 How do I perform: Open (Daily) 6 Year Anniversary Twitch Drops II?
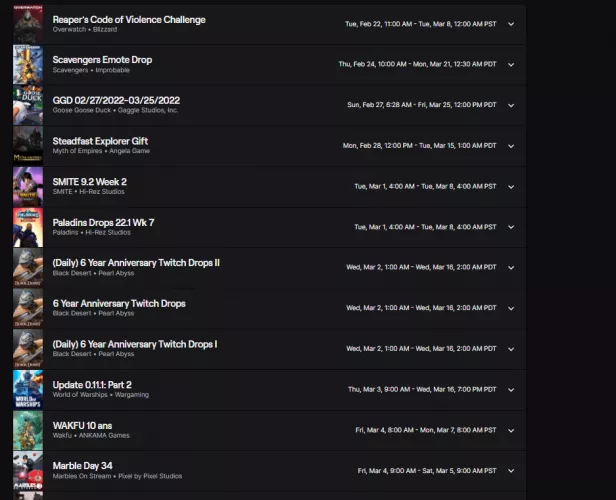pos(136,262)
